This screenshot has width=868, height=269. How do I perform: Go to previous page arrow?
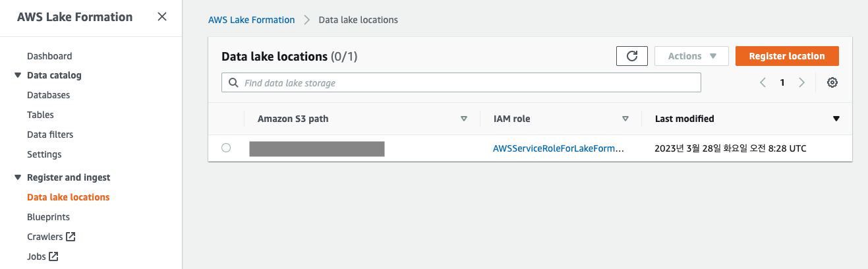(x=763, y=82)
